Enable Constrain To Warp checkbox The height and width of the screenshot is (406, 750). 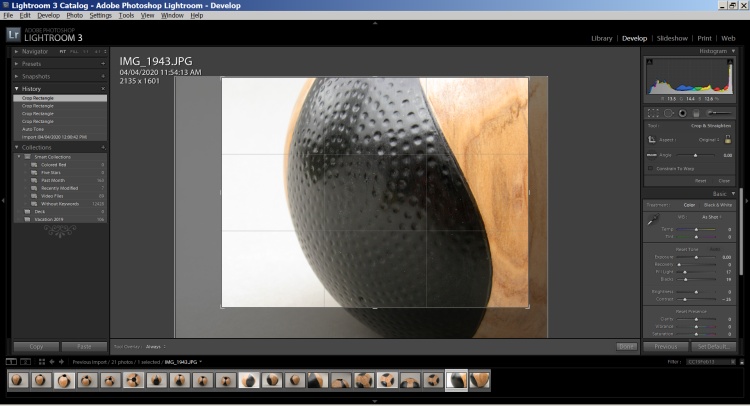tap(651, 168)
